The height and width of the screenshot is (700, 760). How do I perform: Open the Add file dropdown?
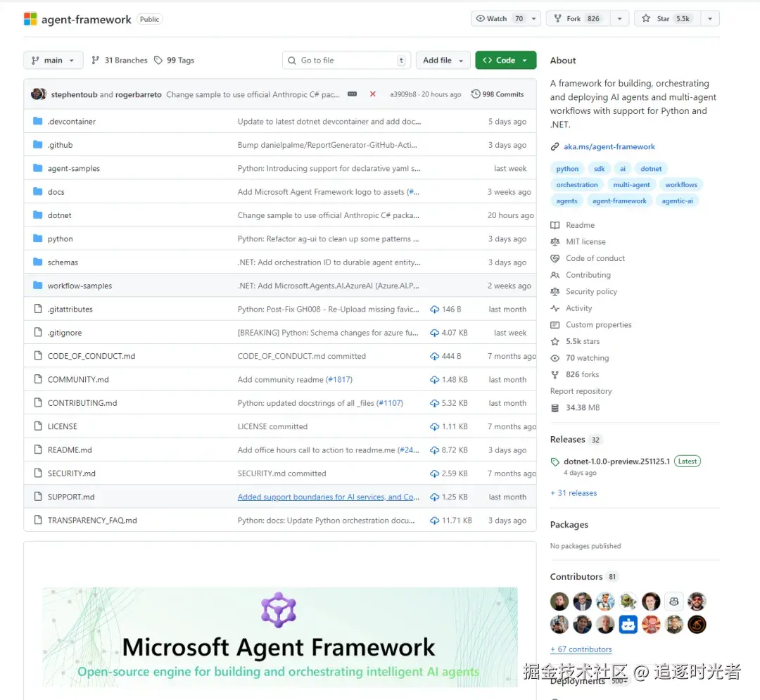443,60
